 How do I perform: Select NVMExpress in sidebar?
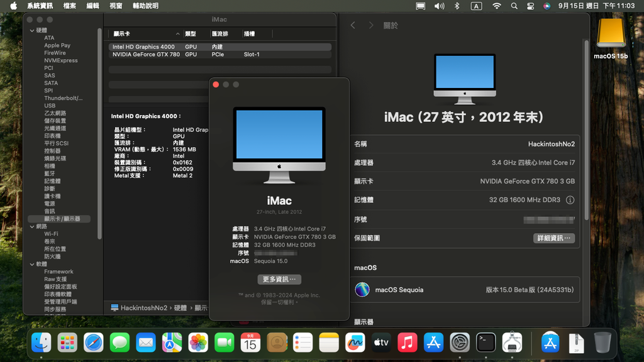point(61,60)
